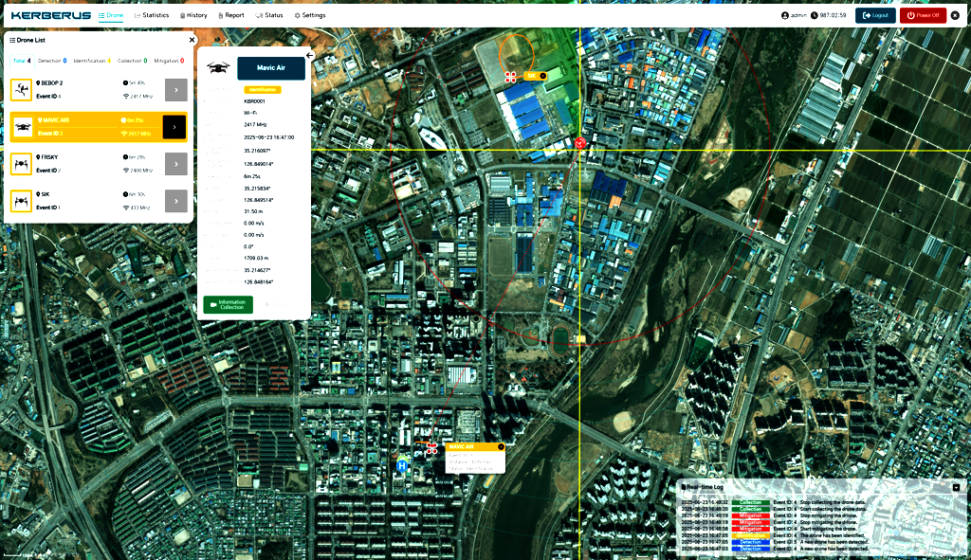The height and width of the screenshot is (560, 971).
Task: Click the back arrow on Mavic Air details
Action: click(309, 56)
